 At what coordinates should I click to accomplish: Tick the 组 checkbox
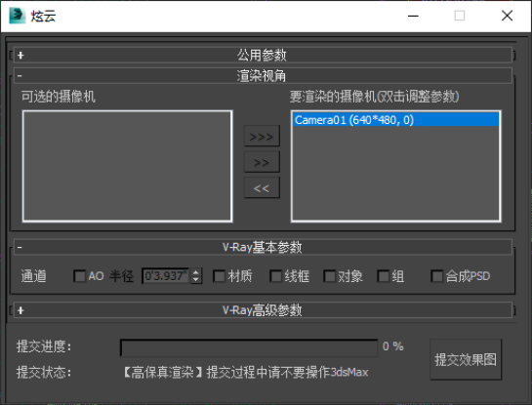(x=383, y=276)
